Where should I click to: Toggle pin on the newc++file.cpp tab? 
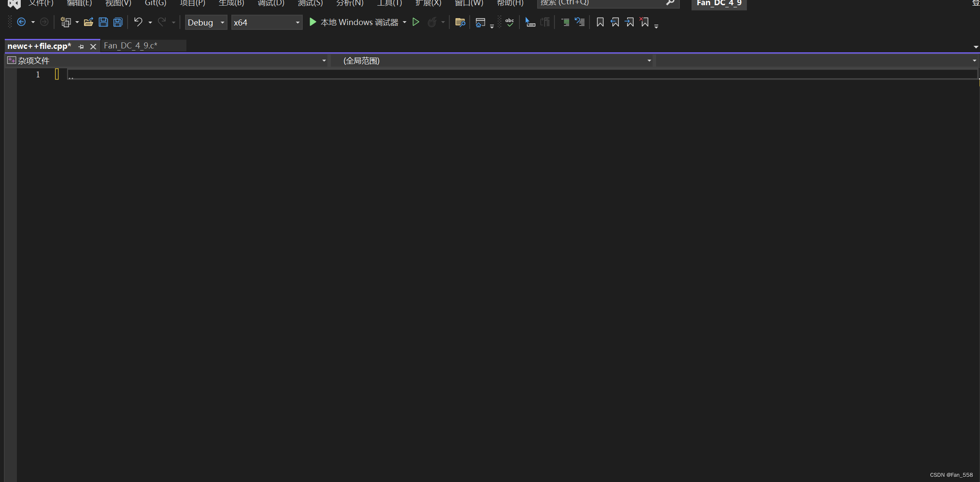click(x=81, y=46)
